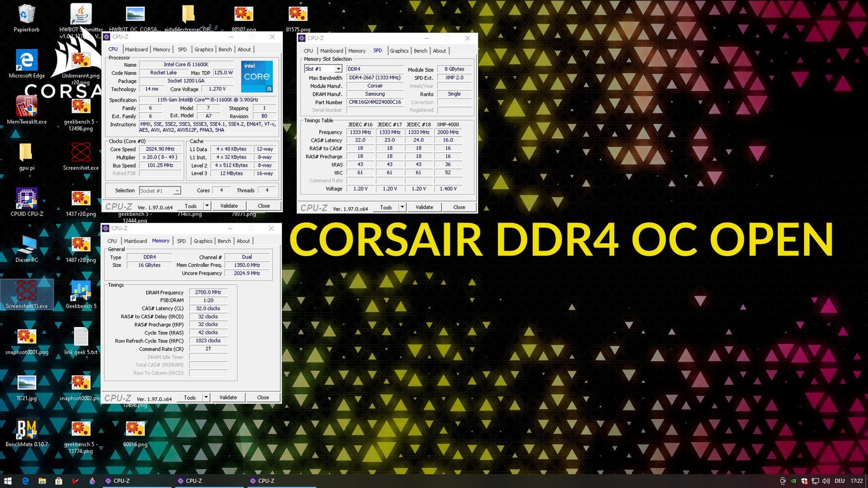This screenshot has height=488, width=868.
Task: Expand Tools dropdown arrow in CPU tab window
Action: pyautogui.click(x=207, y=206)
